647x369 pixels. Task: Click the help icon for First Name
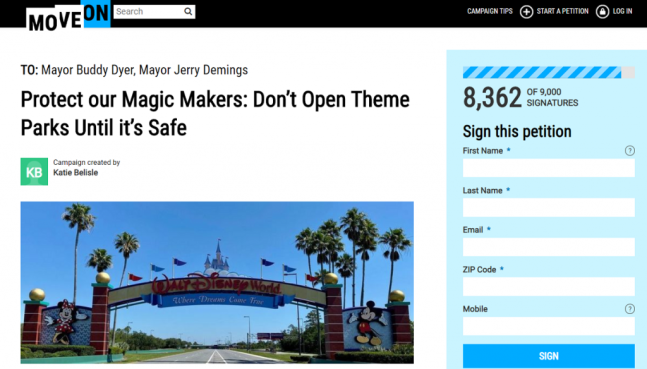[x=629, y=151]
